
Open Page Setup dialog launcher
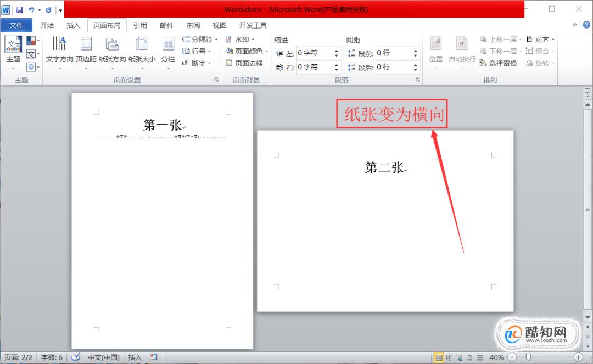[x=216, y=80]
